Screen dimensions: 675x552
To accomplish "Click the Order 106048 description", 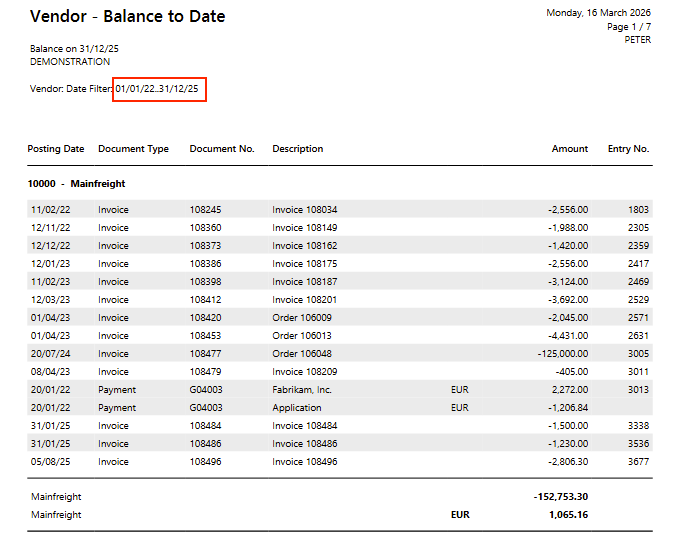I will 301,354.
